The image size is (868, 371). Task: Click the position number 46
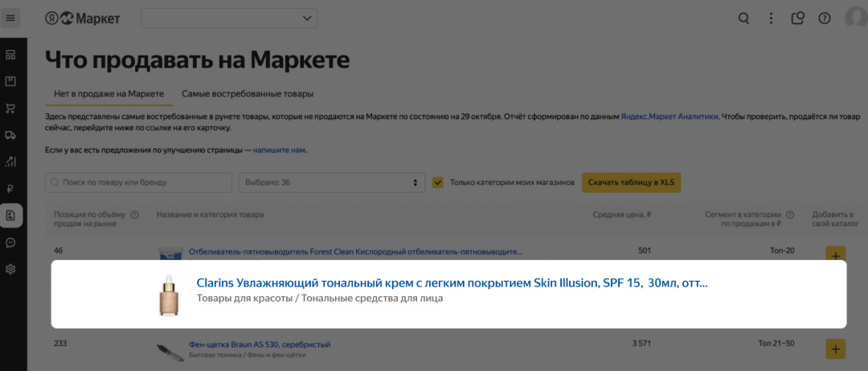(58, 250)
